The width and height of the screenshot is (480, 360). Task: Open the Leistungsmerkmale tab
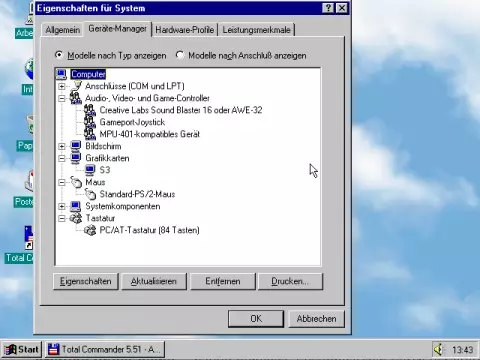(x=256, y=30)
